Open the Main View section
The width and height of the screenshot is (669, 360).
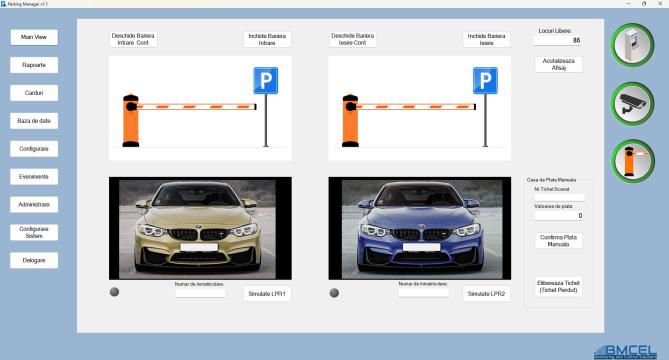tap(34, 38)
